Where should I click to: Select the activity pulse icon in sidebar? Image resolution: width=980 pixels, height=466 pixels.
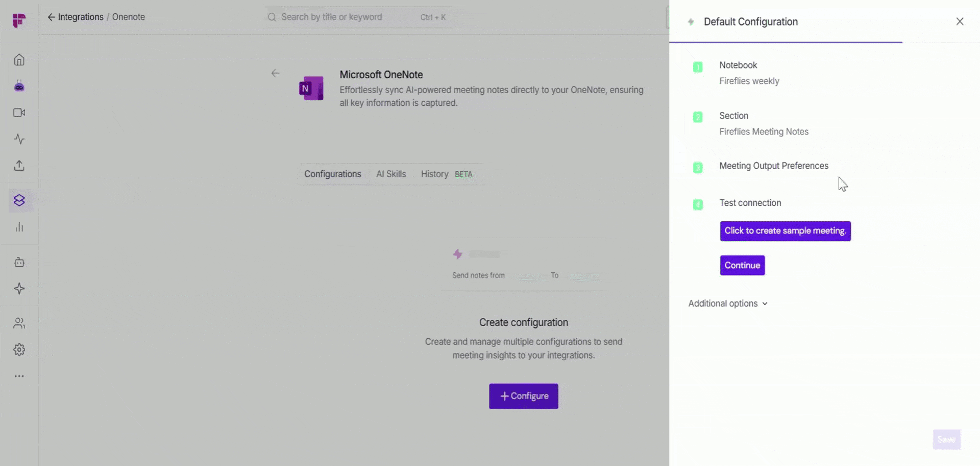[x=19, y=139]
